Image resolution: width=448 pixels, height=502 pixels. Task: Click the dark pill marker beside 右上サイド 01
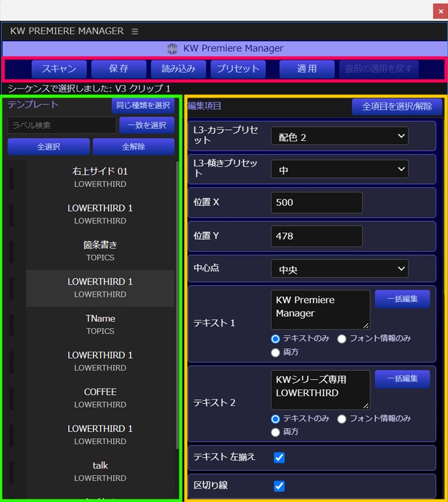point(11,178)
